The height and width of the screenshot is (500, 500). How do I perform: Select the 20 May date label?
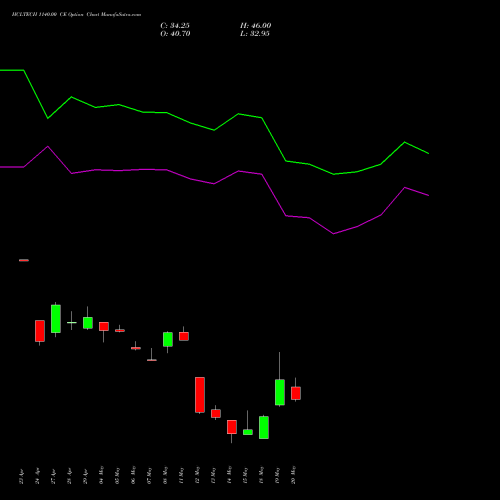click(293, 475)
